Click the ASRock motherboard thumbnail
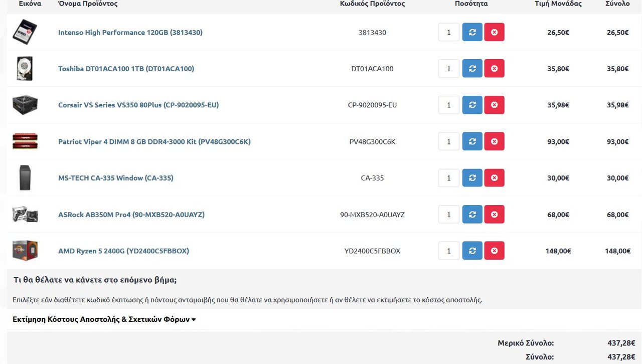This screenshot has width=642, height=364. pos(25,215)
